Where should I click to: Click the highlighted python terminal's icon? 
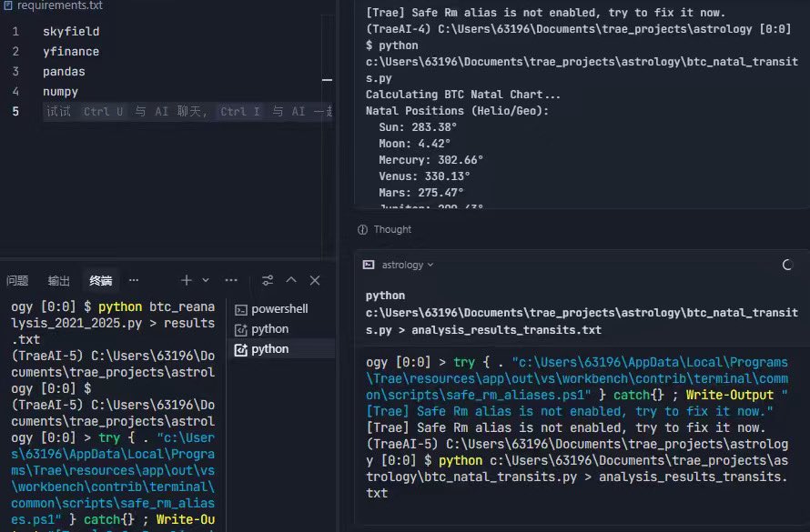(241, 350)
